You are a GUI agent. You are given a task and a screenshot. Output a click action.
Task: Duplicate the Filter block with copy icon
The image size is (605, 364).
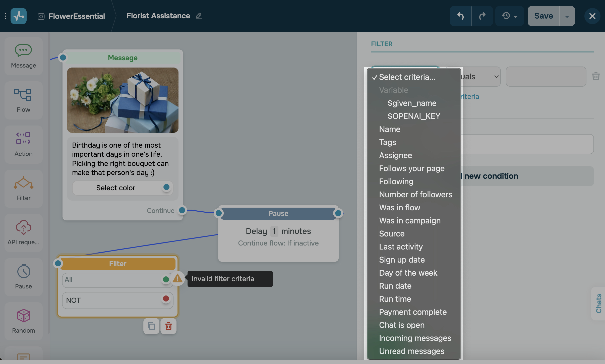point(151,326)
